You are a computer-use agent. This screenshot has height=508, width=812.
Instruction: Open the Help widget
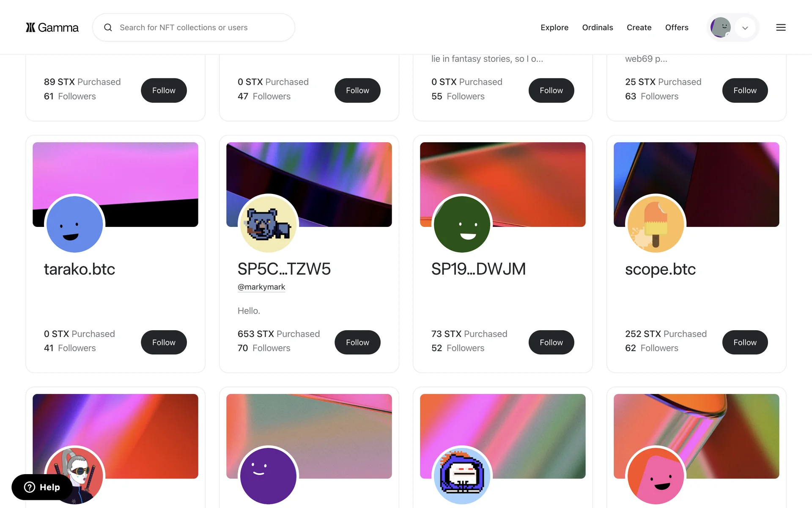[x=42, y=487]
